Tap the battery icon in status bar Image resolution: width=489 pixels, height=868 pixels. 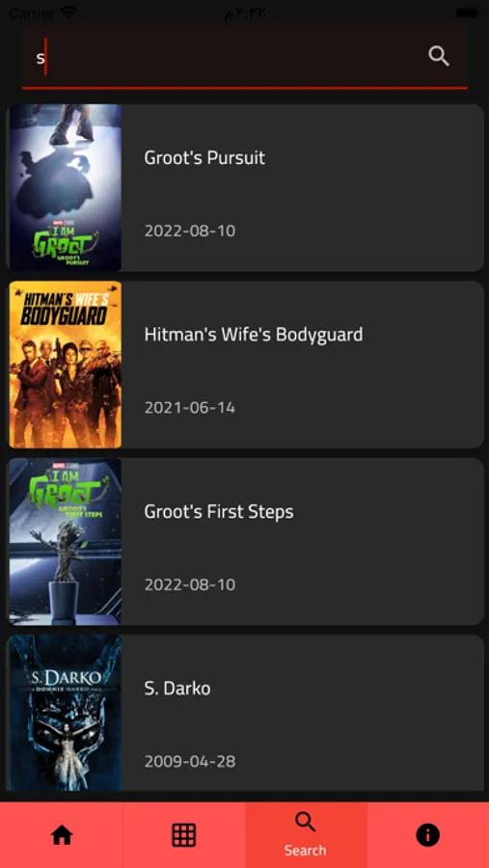tap(466, 13)
